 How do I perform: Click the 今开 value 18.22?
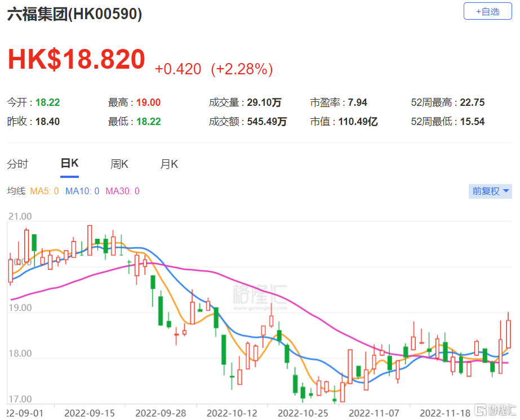pos(48,102)
